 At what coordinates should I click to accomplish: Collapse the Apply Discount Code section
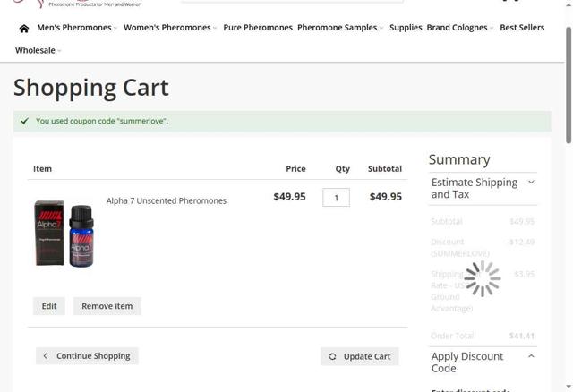coord(483,362)
